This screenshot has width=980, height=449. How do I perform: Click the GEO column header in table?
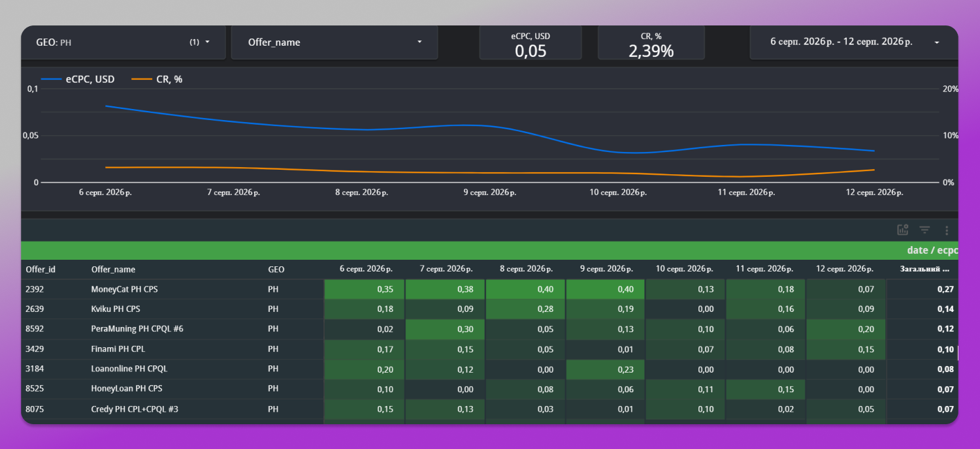click(x=276, y=270)
